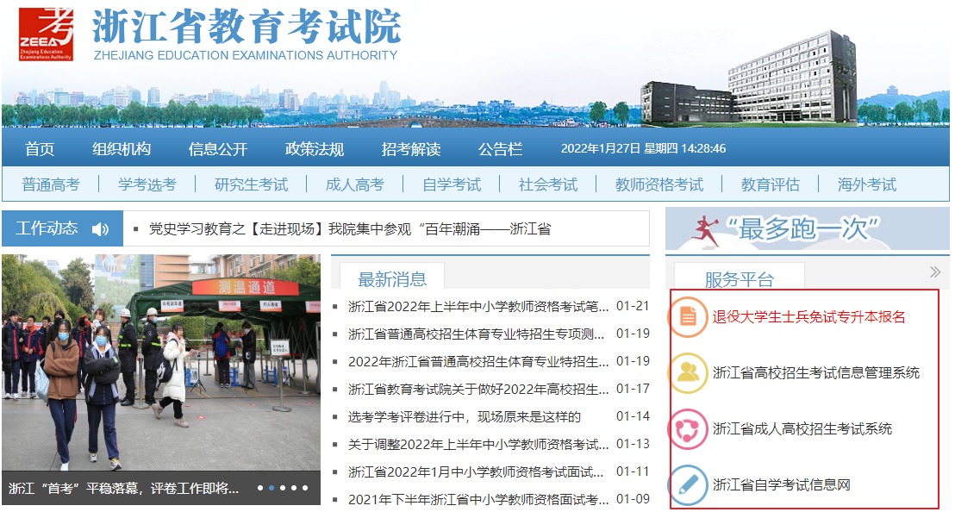This screenshot has height=512, width=980.
Task: Click the yellow people icon for 高校招生考试信息管理系统
Action: point(688,372)
